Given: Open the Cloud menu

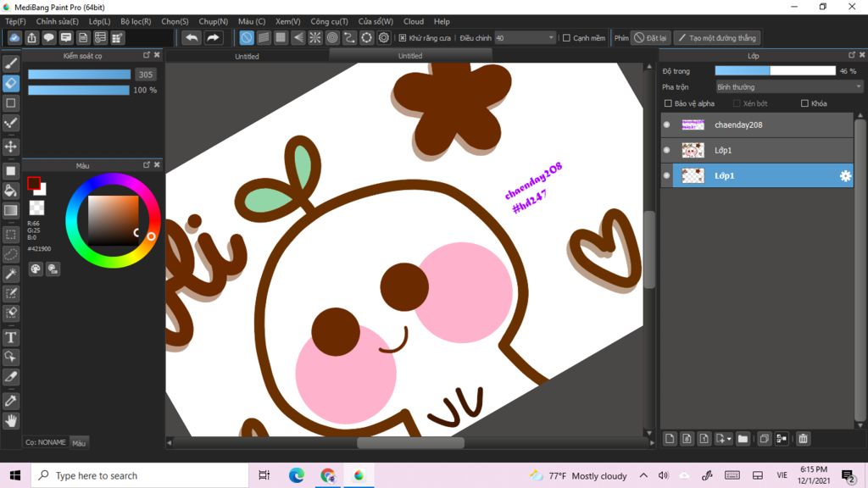Looking at the screenshot, I should click(x=414, y=21).
